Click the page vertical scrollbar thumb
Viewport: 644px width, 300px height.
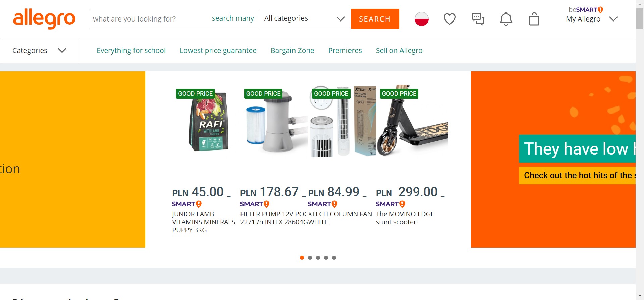tap(640, 18)
